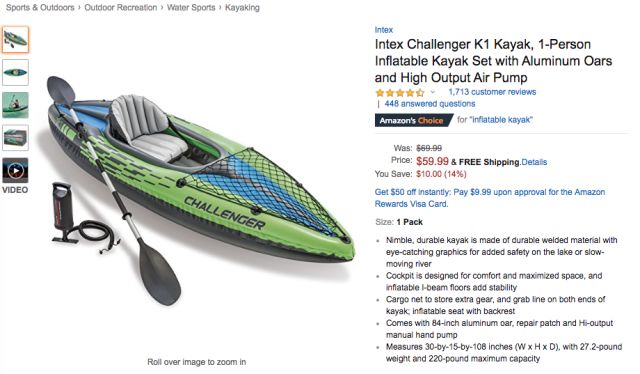Image resolution: width=640 pixels, height=374 pixels.
Task: Open the Amazon's Choice badge
Action: point(413,120)
